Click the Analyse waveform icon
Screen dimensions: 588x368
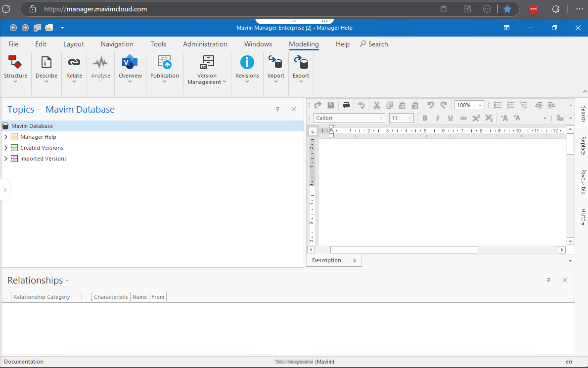pos(100,63)
